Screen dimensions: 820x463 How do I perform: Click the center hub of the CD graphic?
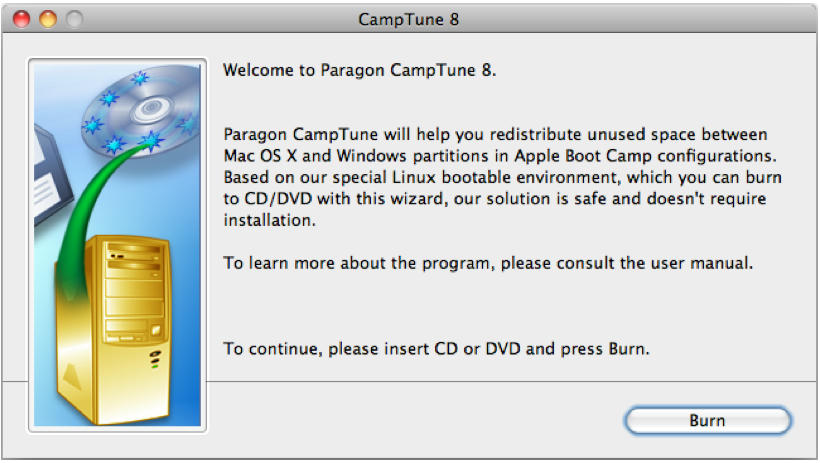click(152, 108)
